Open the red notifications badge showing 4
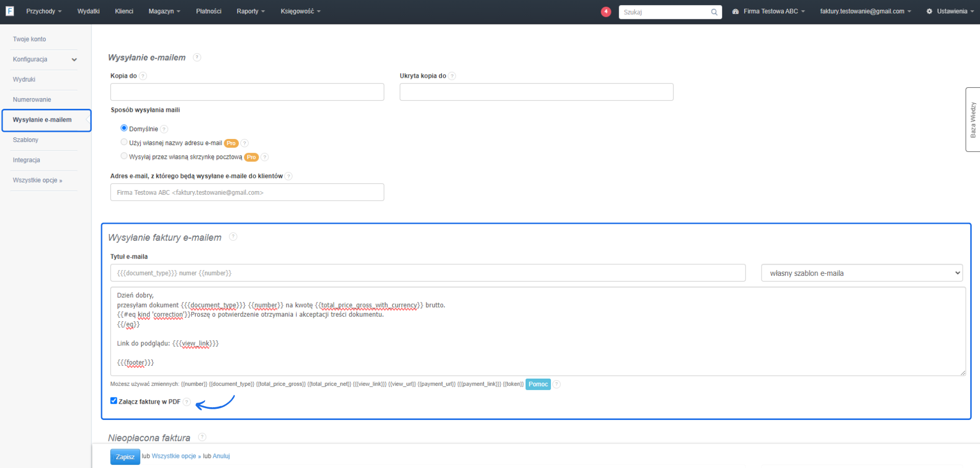The height and width of the screenshot is (468, 980). (x=606, y=11)
